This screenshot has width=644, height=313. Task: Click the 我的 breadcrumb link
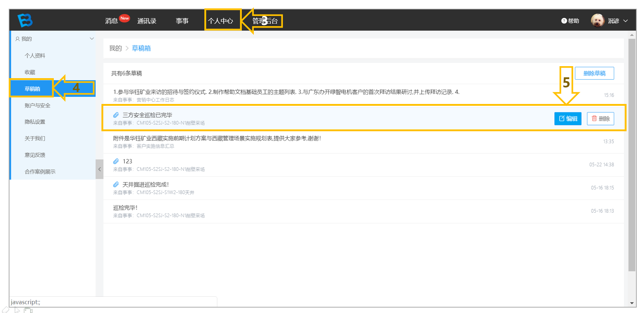pyautogui.click(x=115, y=48)
